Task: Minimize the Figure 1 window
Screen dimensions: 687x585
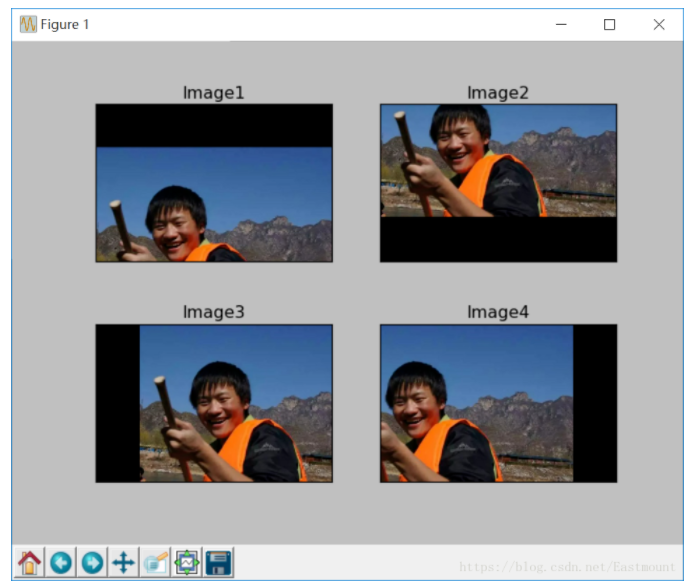Action: tap(561, 25)
